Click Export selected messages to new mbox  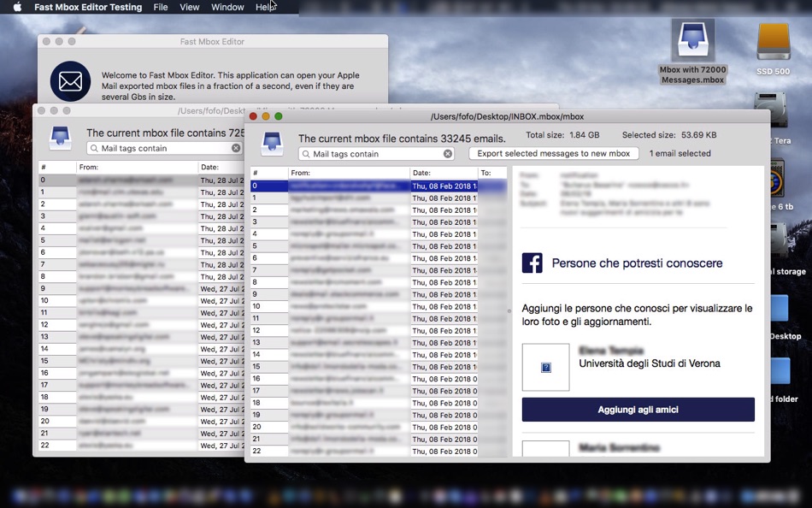pyautogui.click(x=554, y=153)
